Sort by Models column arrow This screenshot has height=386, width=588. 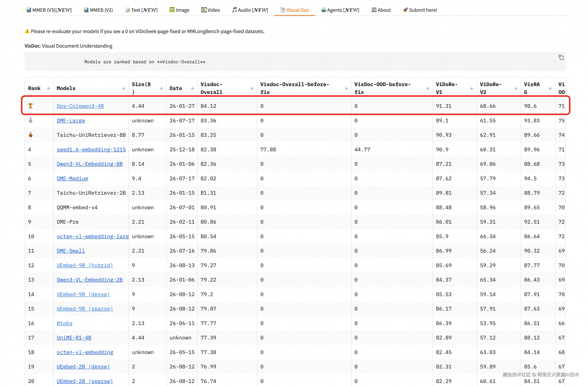tap(123, 88)
